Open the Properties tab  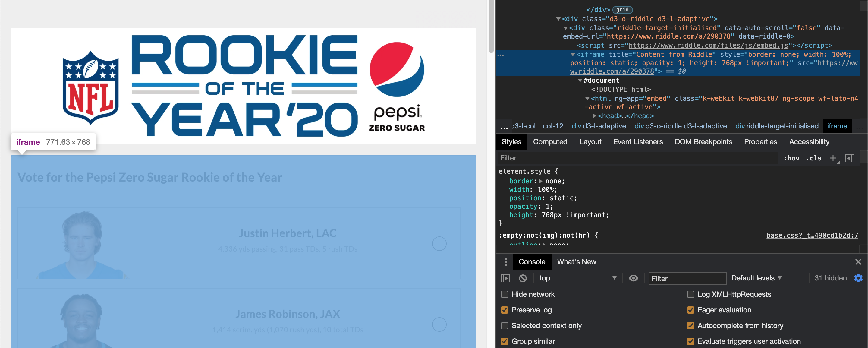point(760,142)
